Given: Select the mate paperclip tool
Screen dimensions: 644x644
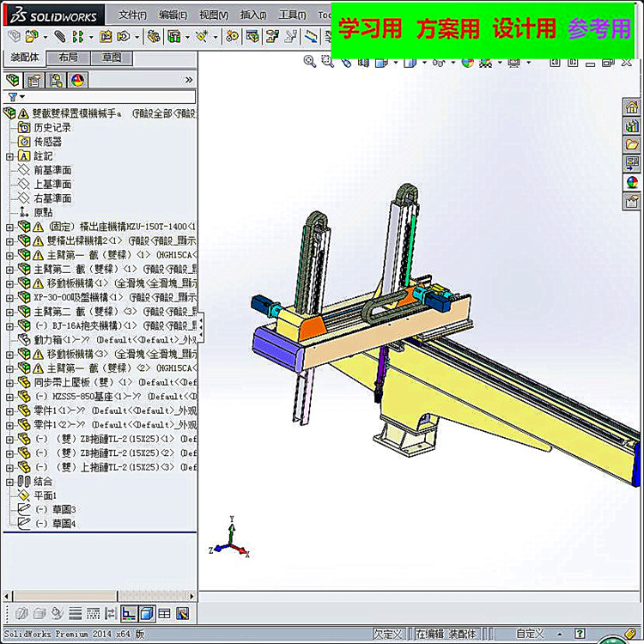Looking at the screenshot, I should tap(60, 37).
